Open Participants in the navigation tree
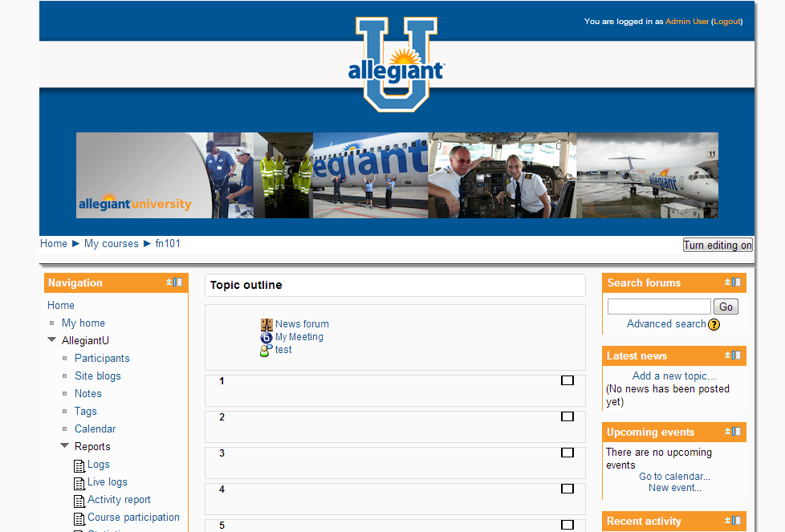 [102, 359]
